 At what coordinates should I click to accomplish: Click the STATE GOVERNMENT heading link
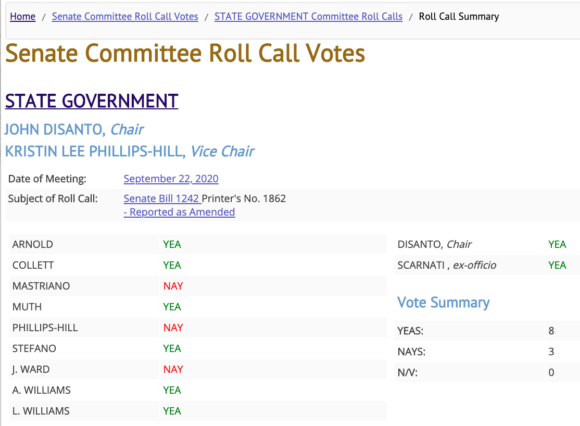92,101
